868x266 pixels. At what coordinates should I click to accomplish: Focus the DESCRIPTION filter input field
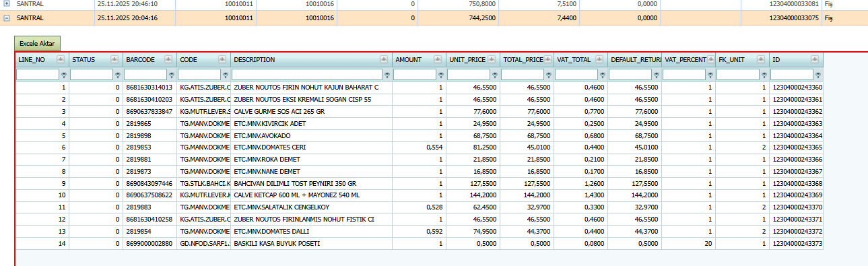tap(307, 75)
